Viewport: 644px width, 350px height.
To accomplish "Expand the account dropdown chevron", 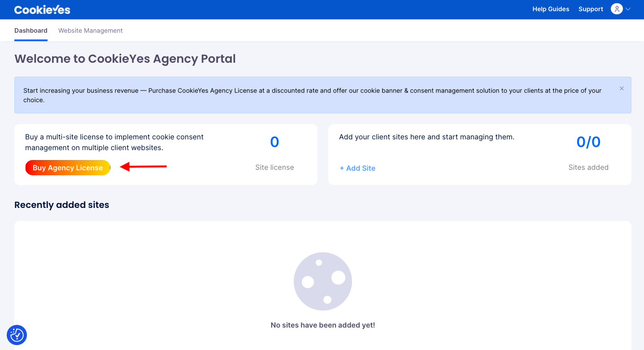I will pos(628,9).
